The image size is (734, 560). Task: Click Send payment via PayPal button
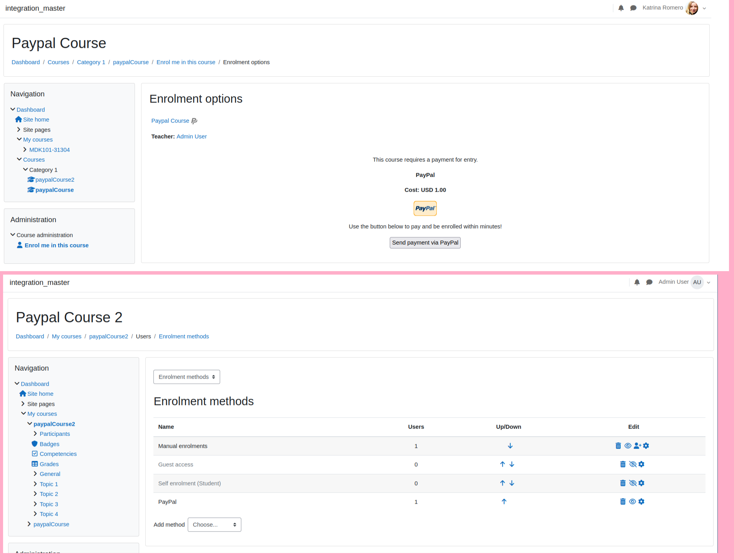tap(425, 243)
